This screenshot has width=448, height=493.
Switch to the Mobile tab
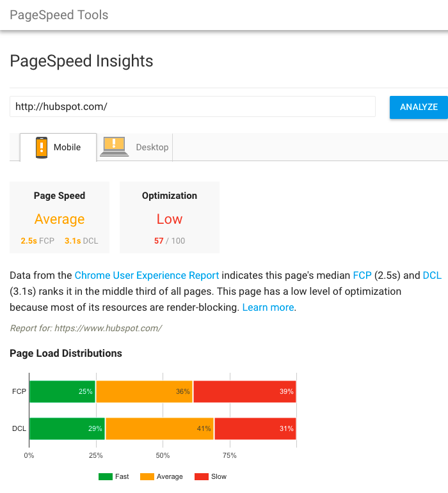(x=58, y=148)
